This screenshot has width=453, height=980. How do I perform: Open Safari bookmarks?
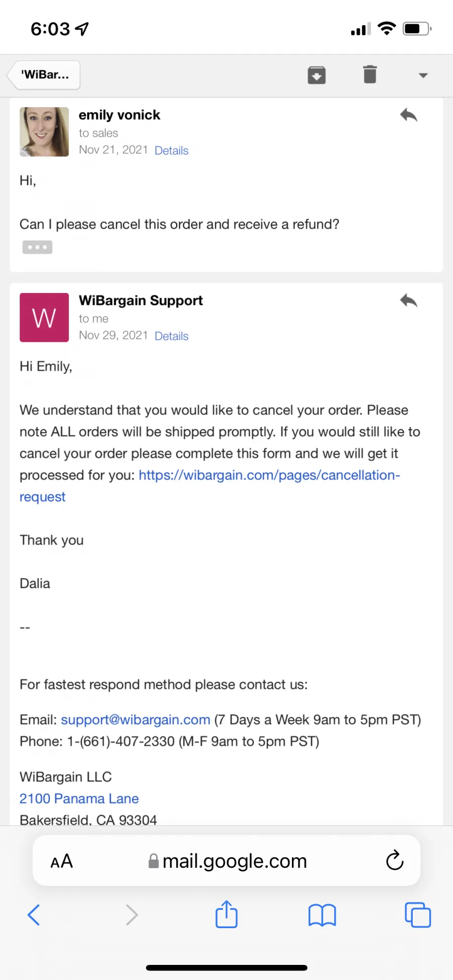click(x=322, y=915)
